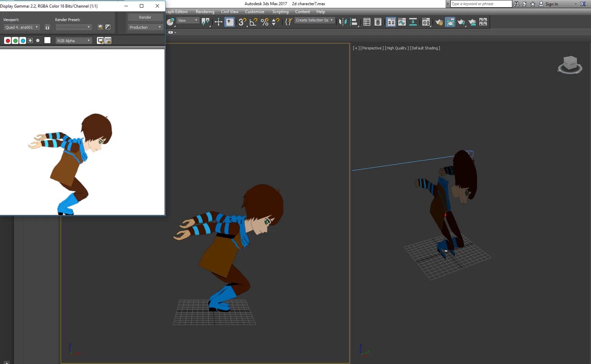Click the keyword search input field
The image size is (591, 364).
[481, 4]
